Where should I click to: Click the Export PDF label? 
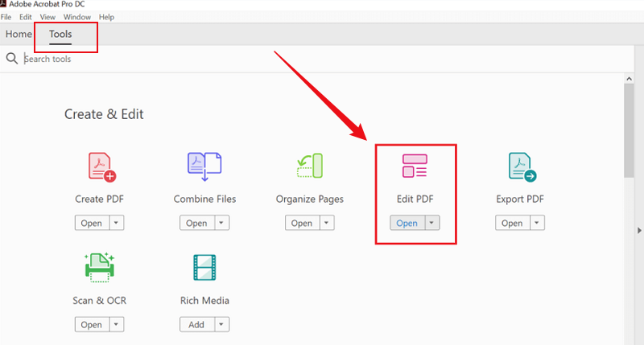(520, 199)
